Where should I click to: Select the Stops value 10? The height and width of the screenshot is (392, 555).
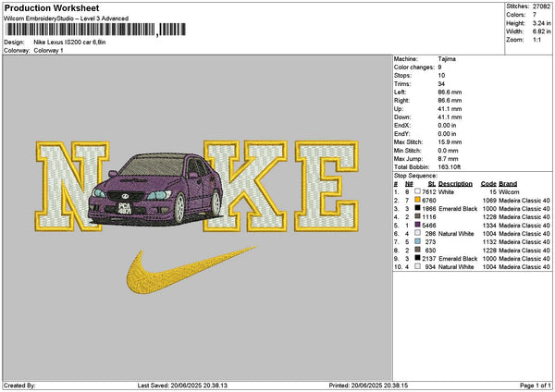(x=441, y=76)
